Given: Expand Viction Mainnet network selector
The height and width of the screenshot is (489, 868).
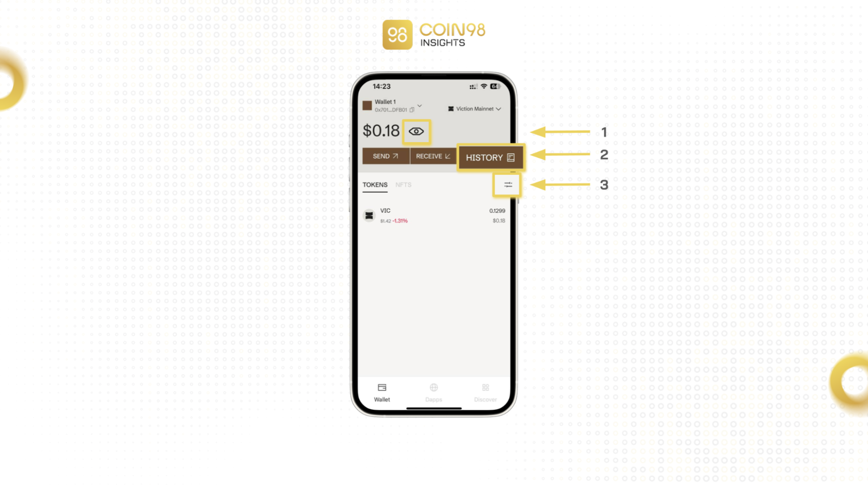Looking at the screenshot, I should point(474,109).
